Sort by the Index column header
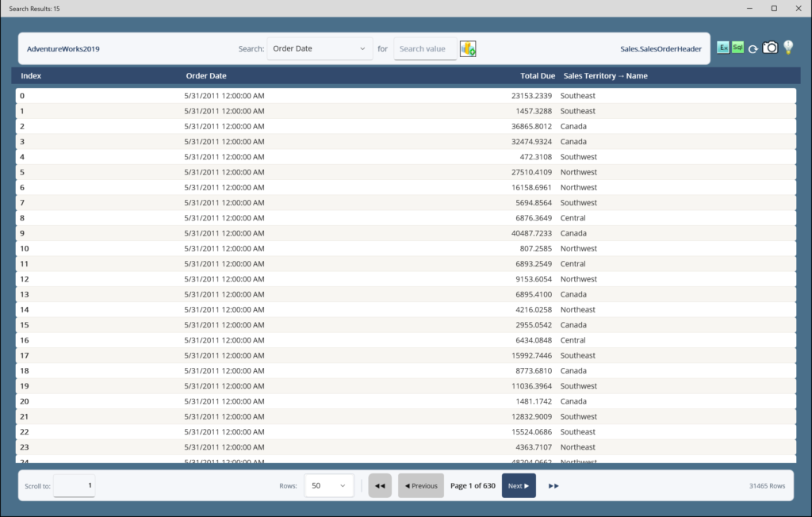Image resolution: width=812 pixels, height=517 pixels. click(31, 75)
